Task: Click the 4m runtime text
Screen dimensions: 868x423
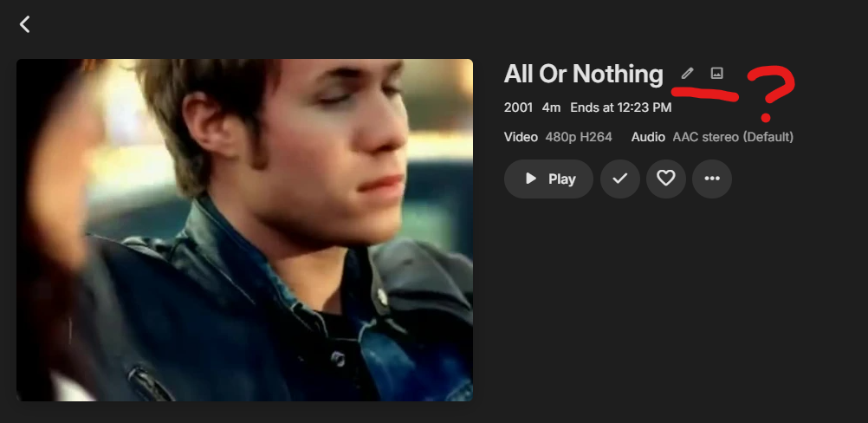Action: tap(551, 107)
